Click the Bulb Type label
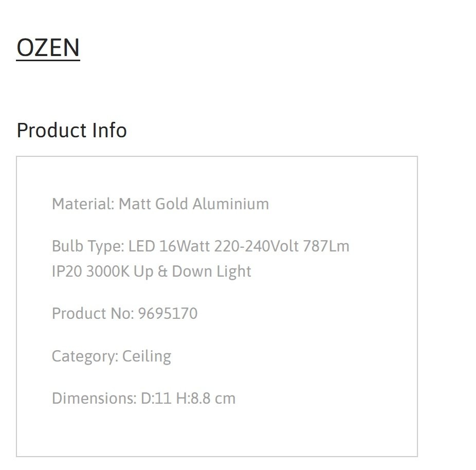The image size is (476, 470). coord(88,246)
